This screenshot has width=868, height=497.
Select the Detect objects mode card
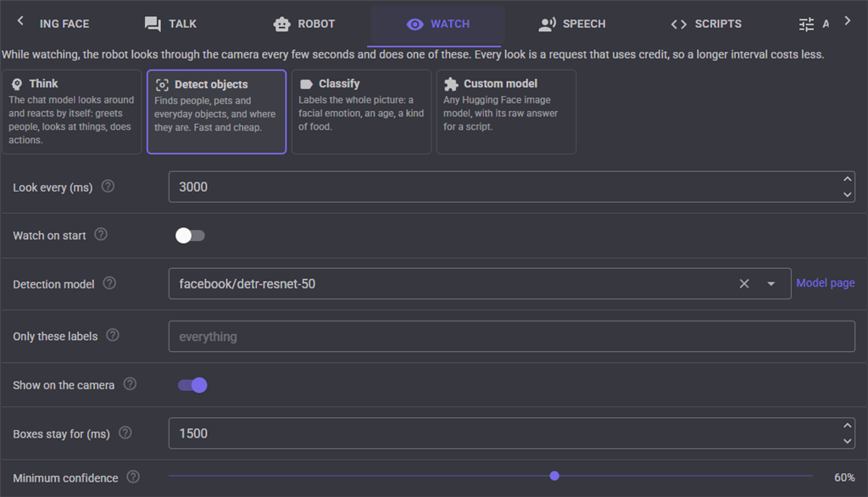point(216,111)
